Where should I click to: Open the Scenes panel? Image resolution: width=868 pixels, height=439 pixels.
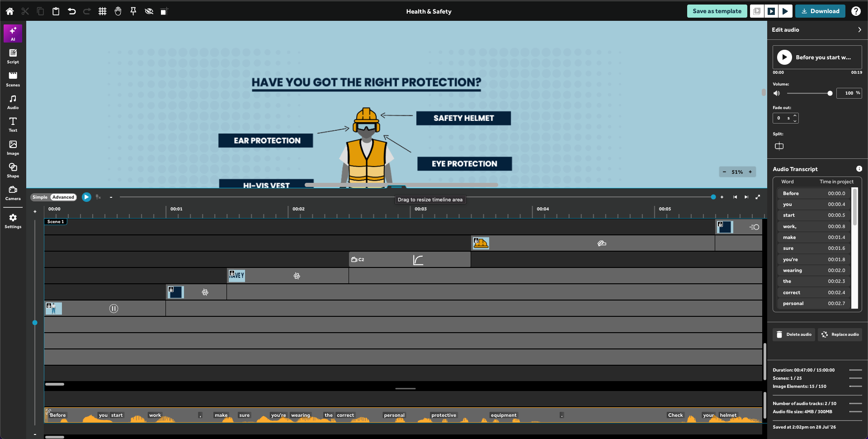pyautogui.click(x=13, y=79)
